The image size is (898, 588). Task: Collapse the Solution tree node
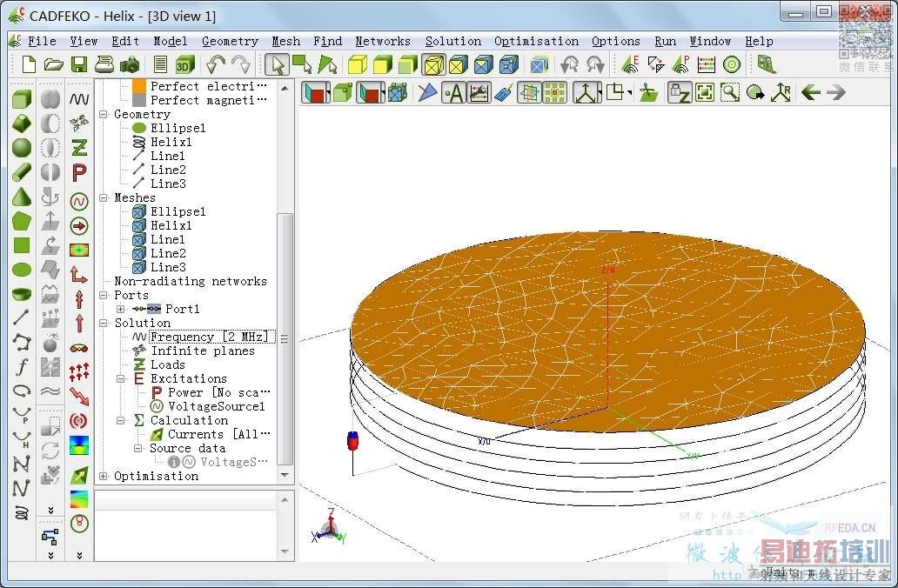(104, 323)
